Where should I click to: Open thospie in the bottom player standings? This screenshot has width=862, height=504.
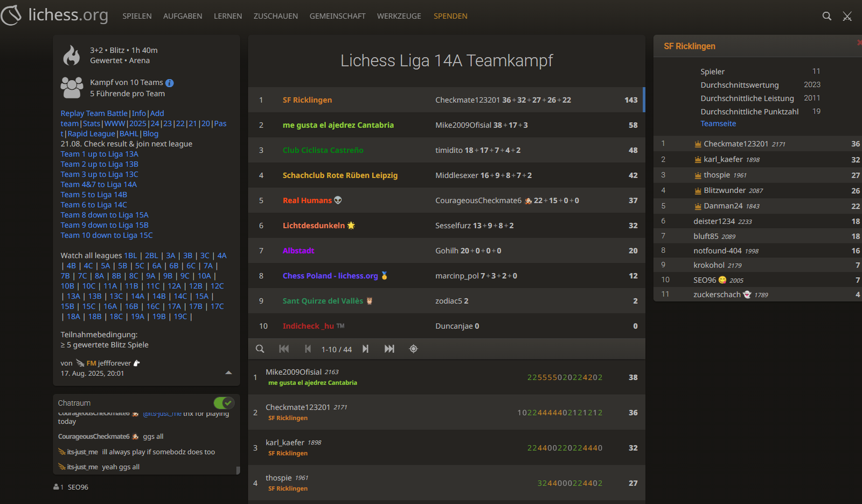(x=447, y=483)
